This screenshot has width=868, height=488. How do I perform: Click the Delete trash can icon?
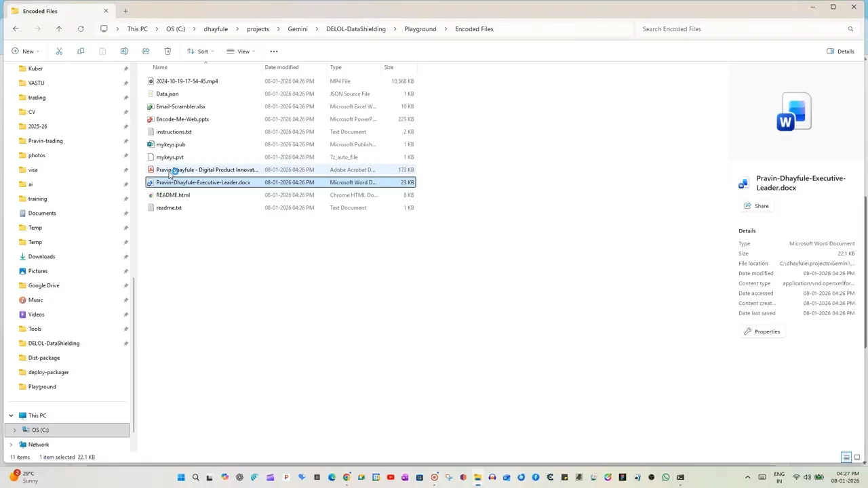tap(167, 52)
